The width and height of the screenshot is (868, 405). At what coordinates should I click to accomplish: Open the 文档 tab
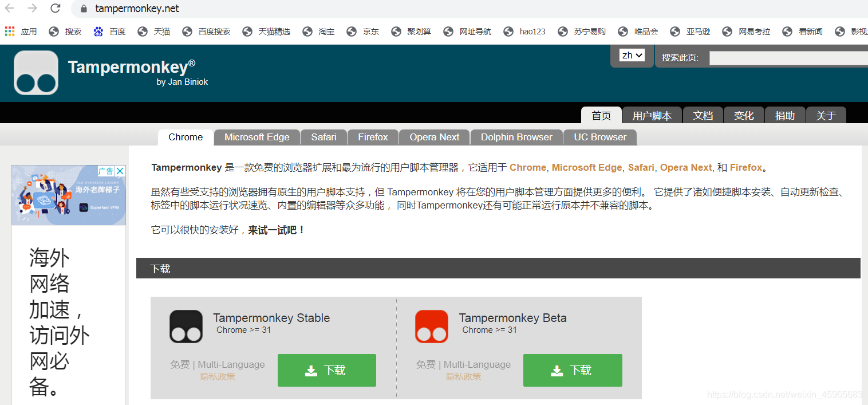(x=703, y=115)
